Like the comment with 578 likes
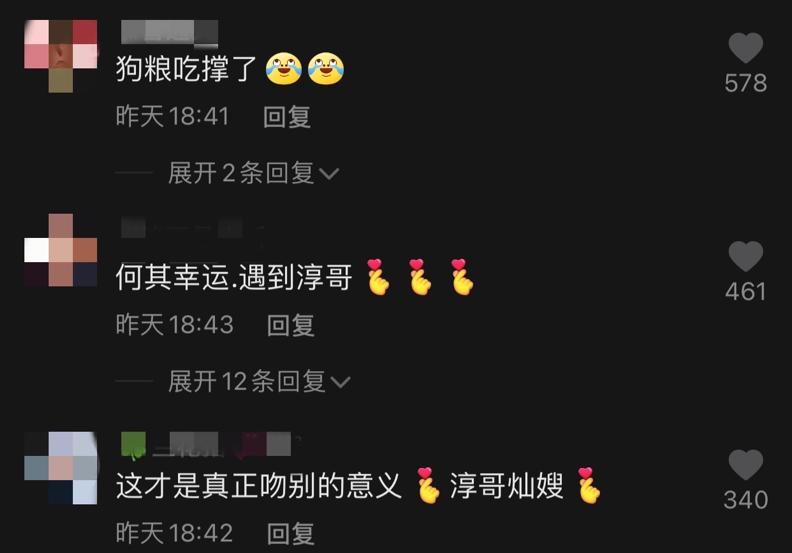The height and width of the screenshot is (553, 792). coord(746,48)
